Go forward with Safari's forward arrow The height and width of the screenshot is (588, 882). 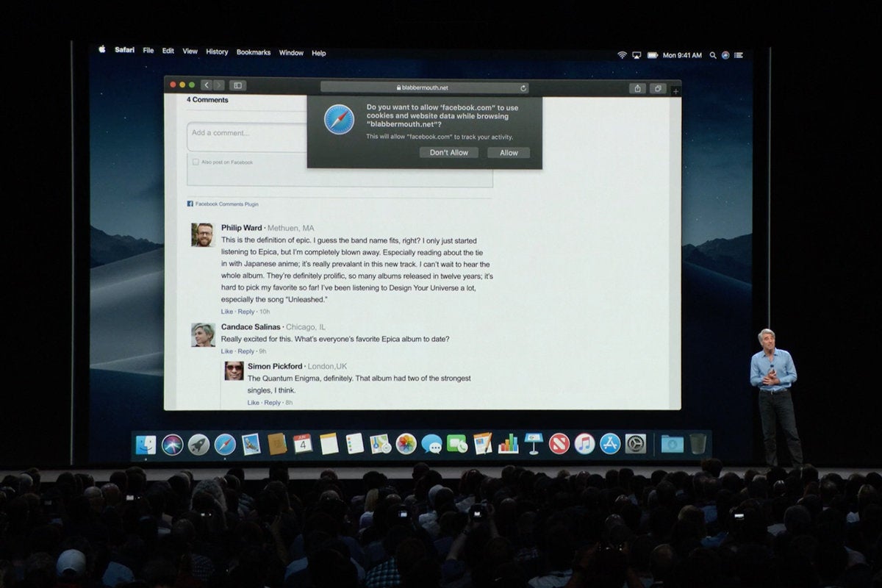[218, 85]
